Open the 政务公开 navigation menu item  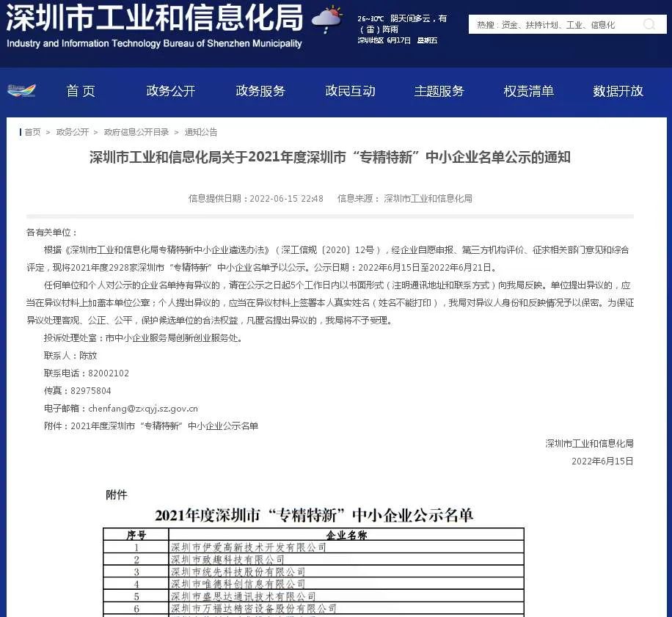coord(171,91)
